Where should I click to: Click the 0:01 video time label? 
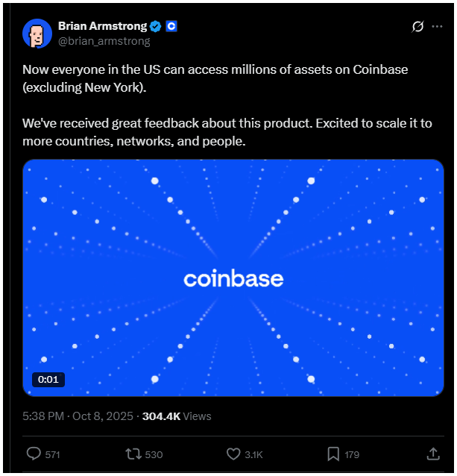[x=48, y=380]
